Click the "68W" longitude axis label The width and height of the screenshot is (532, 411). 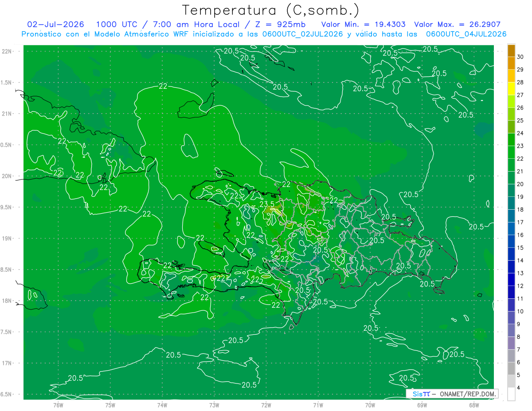(474, 405)
